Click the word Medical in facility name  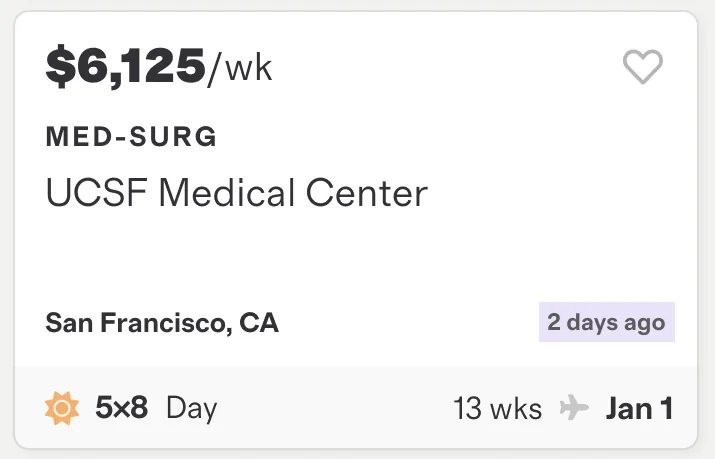click(x=227, y=193)
